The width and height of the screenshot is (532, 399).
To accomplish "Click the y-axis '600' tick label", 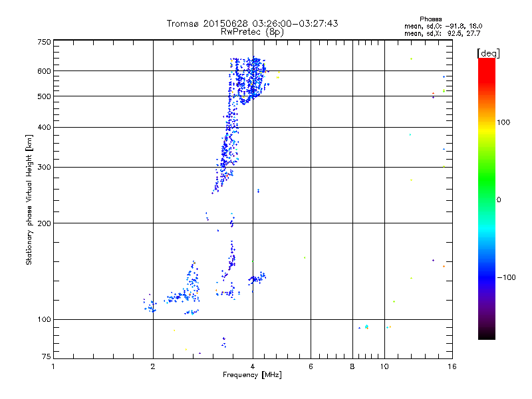I will 44,71.
